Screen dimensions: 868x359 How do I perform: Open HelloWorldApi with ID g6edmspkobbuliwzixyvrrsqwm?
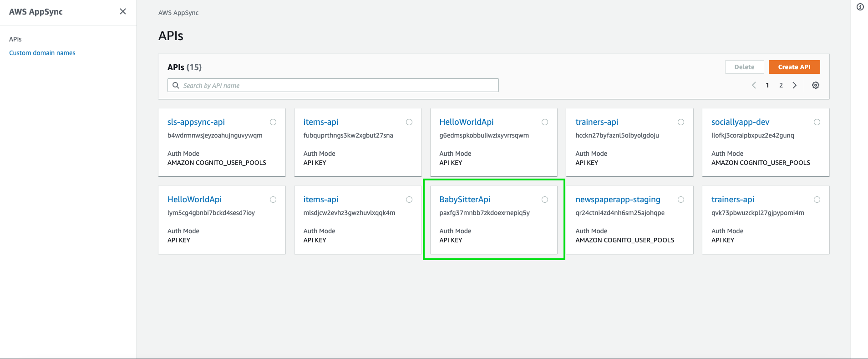coord(467,122)
